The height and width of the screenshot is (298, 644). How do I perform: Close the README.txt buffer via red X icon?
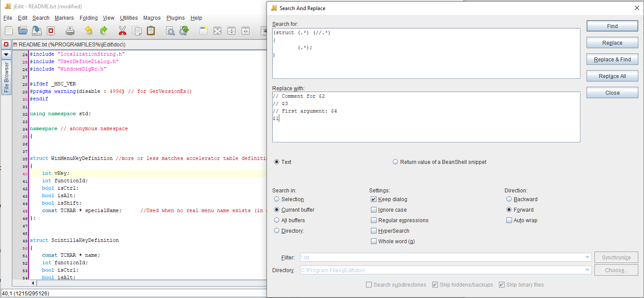coord(6,44)
